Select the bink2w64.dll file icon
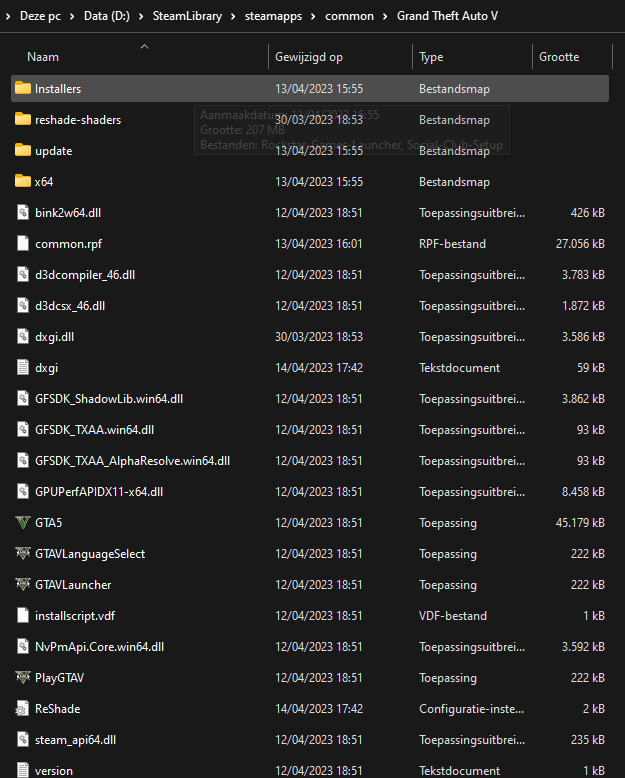The height and width of the screenshot is (778, 625). (x=24, y=212)
